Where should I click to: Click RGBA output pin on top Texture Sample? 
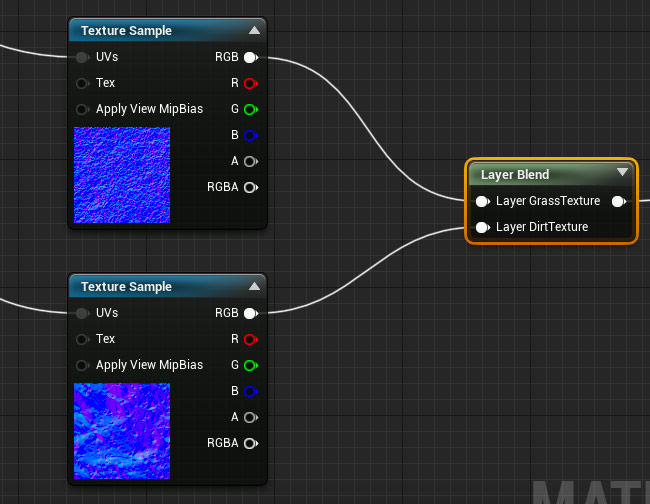(x=250, y=187)
